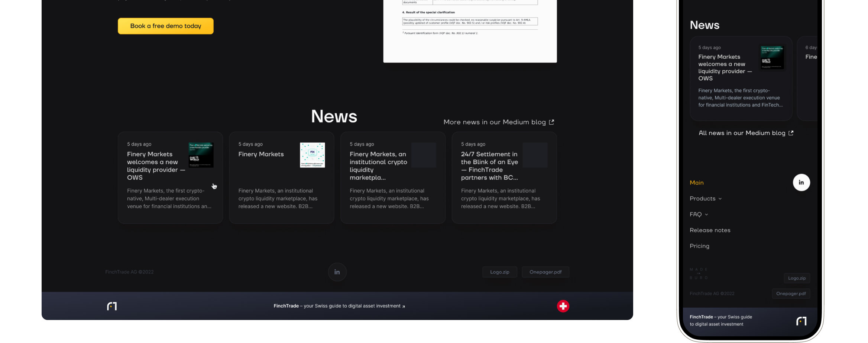Click the blank thumbnail in the '24/7 Settlement' card
The width and height of the screenshot is (868, 343).
click(x=535, y=155)
